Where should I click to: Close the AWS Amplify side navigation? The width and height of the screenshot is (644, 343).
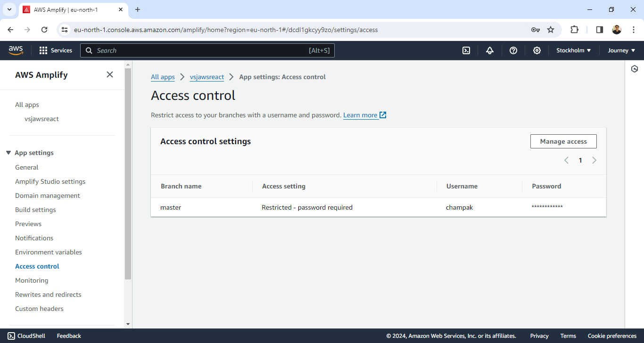(110, 74)
